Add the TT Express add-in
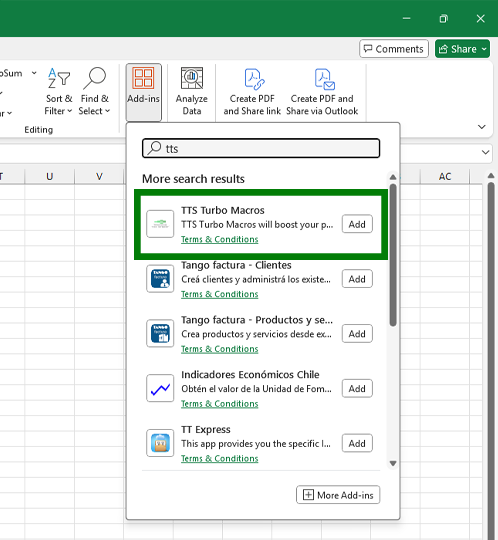Screen dimensions: 498x540 [357, 443]
